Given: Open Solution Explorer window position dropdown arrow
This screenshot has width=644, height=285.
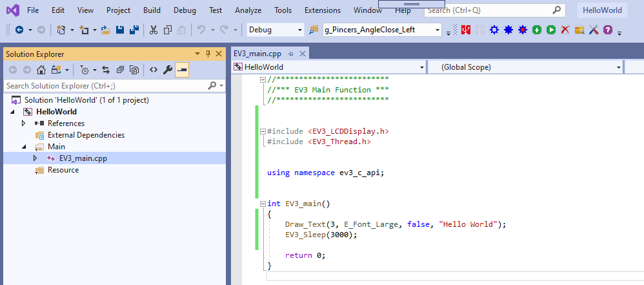Looking at the screenshot, I should (197, 54).
